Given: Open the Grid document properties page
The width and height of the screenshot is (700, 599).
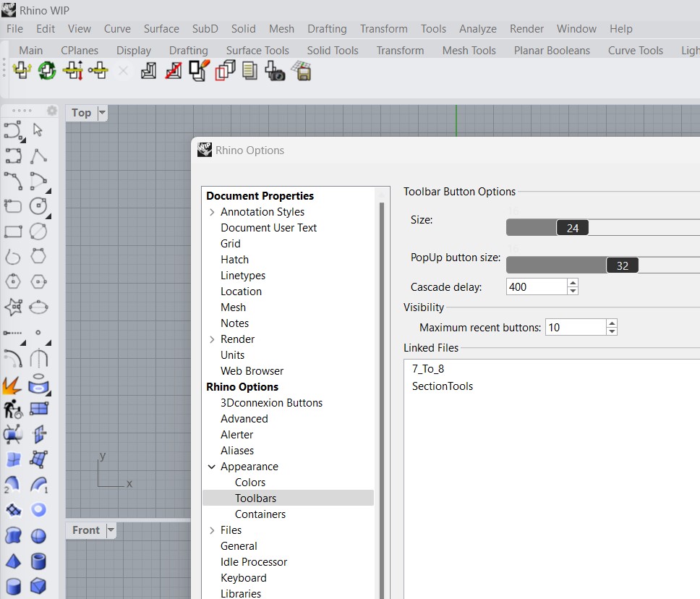Looking at the screenshot, I should tap(231, 244).
